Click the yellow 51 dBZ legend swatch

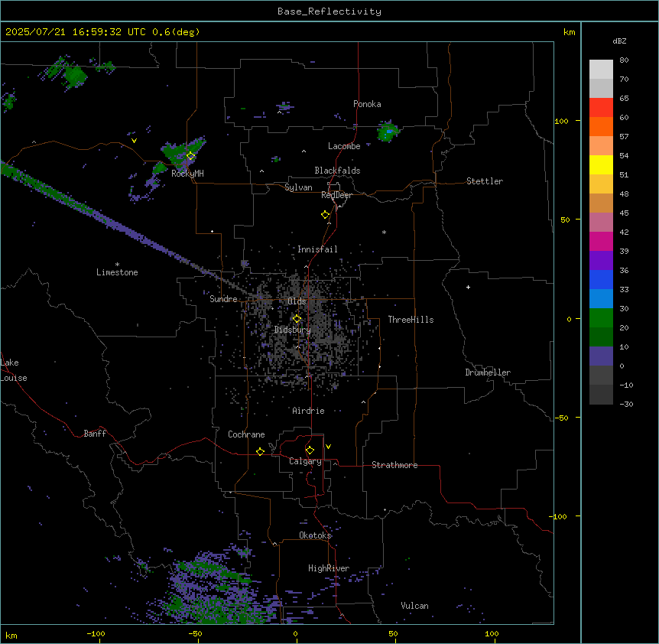click(601, 164)
